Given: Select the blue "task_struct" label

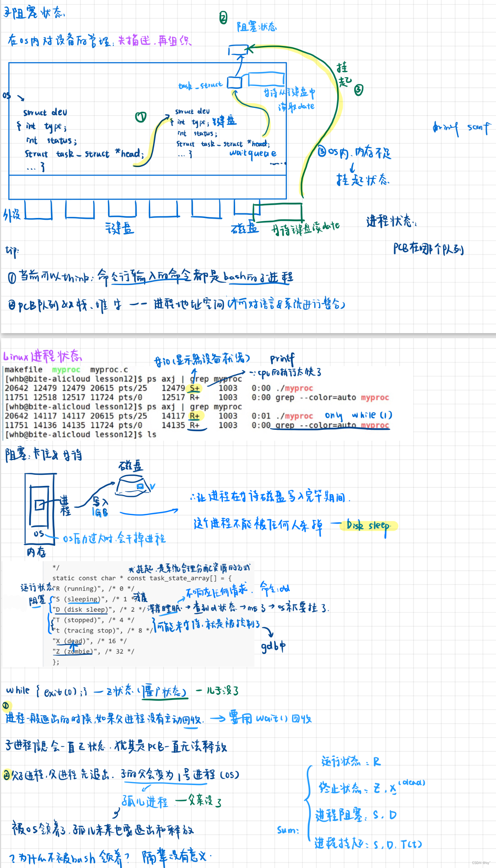Looking at the screenshot, I should coord(200,85).
